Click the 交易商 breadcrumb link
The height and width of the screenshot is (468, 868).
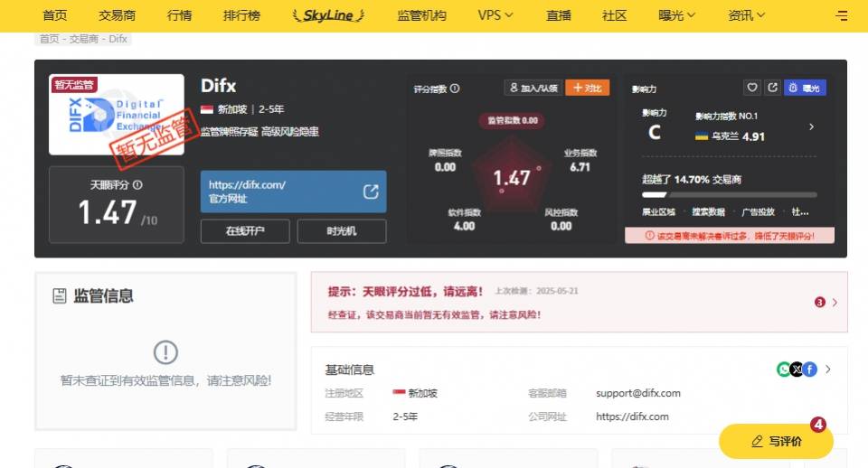click(83, 39)
